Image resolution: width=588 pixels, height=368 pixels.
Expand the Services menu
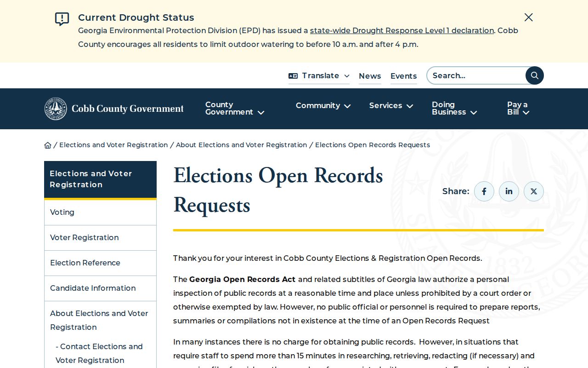391,106
